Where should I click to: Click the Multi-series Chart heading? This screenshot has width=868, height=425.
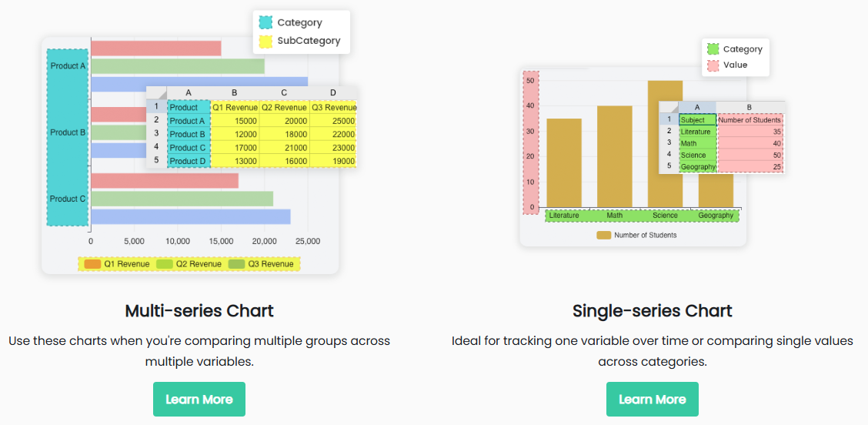click(199, 311)
